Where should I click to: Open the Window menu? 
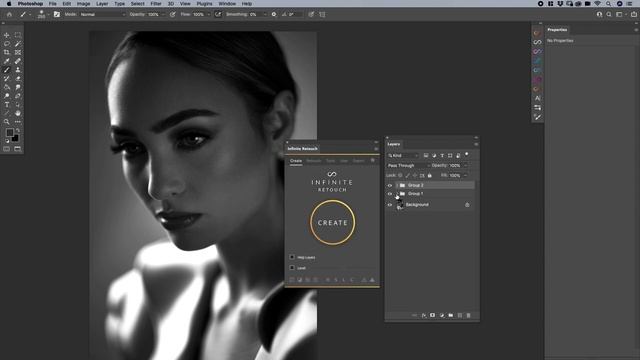227,4
